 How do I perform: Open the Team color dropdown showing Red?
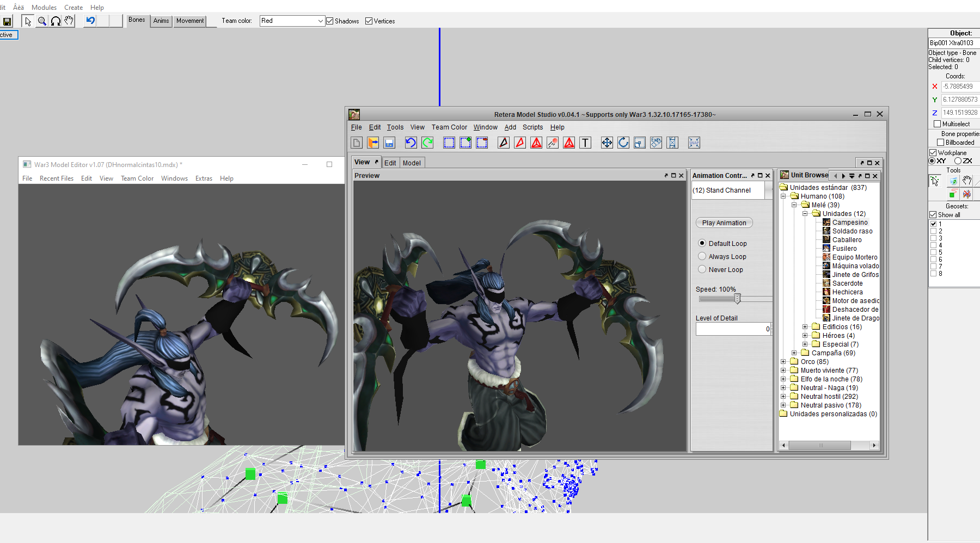tap(292, 21)
